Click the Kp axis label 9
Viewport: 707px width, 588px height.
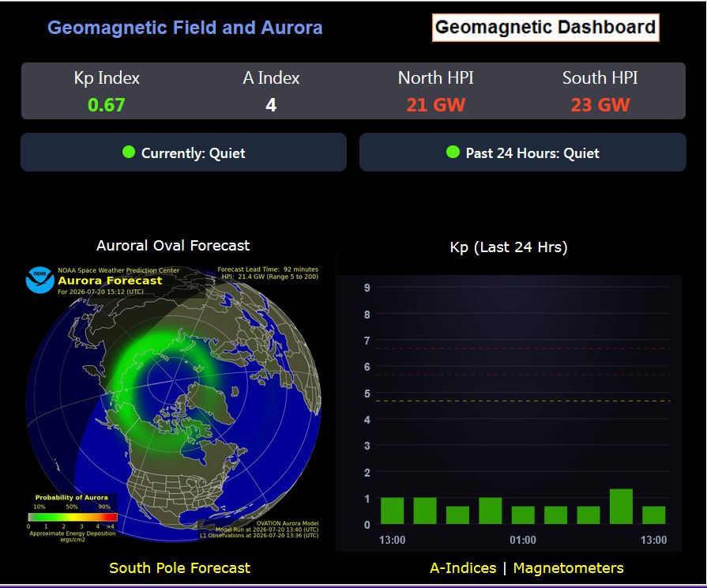click(x=367, y=288)
